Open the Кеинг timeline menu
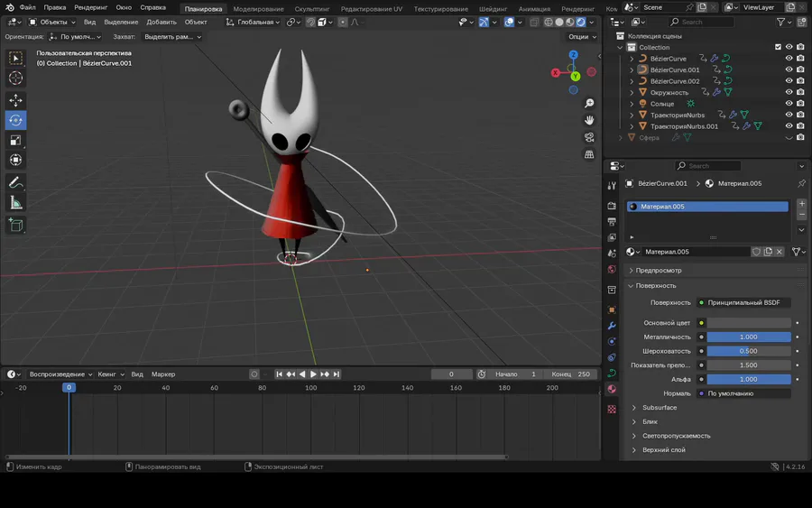The height and width of the screenshot is (508, 812). [x=111, y=374]
